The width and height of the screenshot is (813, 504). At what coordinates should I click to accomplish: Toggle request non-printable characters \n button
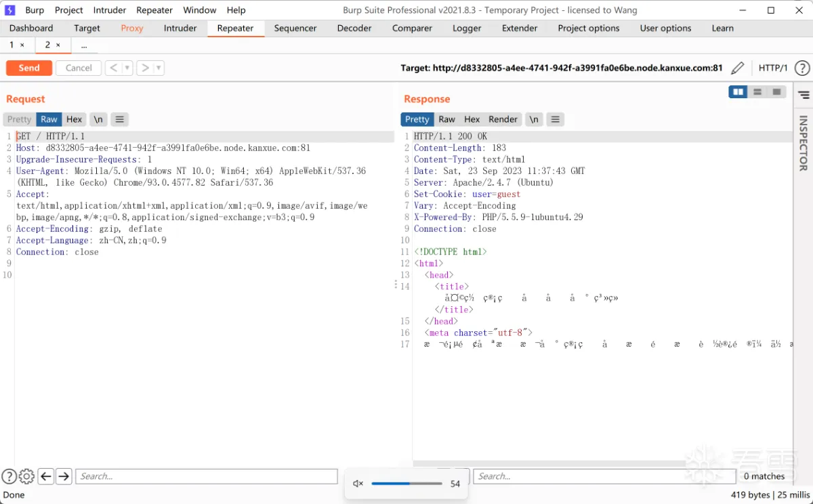pyautogui.click(x=98, y=119)
